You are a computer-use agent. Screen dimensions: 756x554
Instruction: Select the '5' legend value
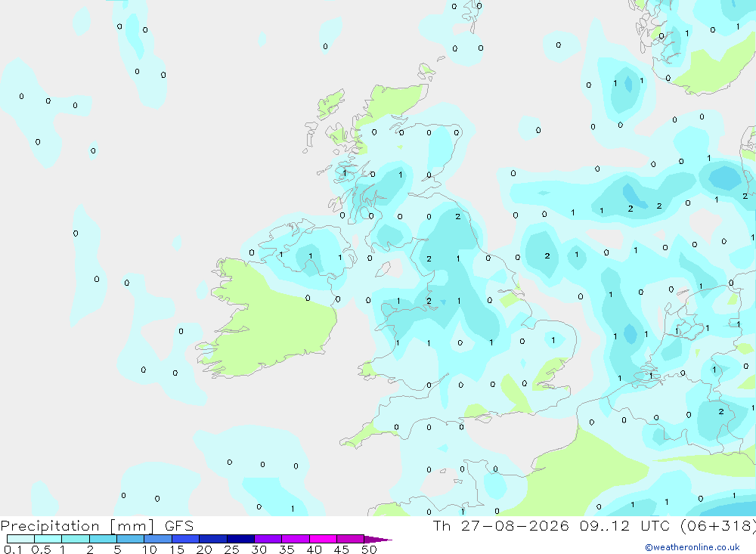coord(117,549)
